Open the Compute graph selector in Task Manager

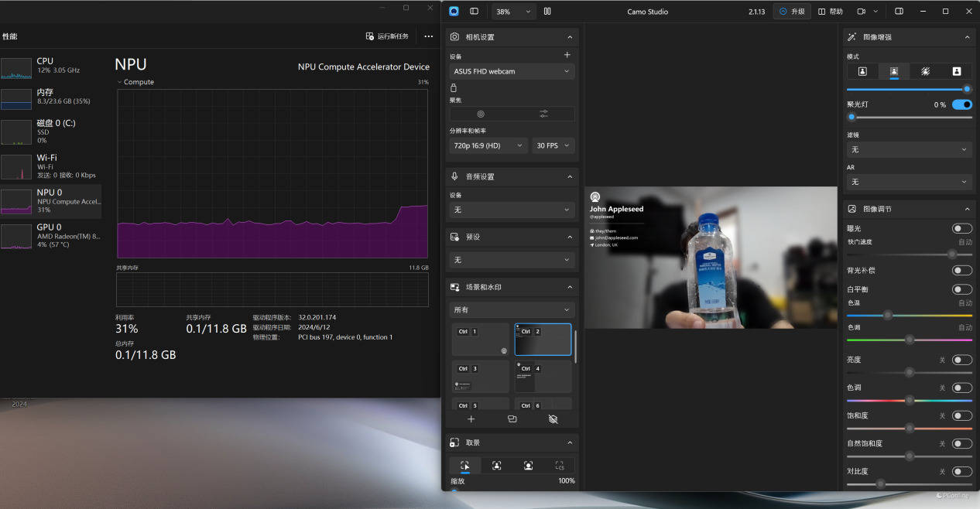pyautogui.click(x=135, y=82)
